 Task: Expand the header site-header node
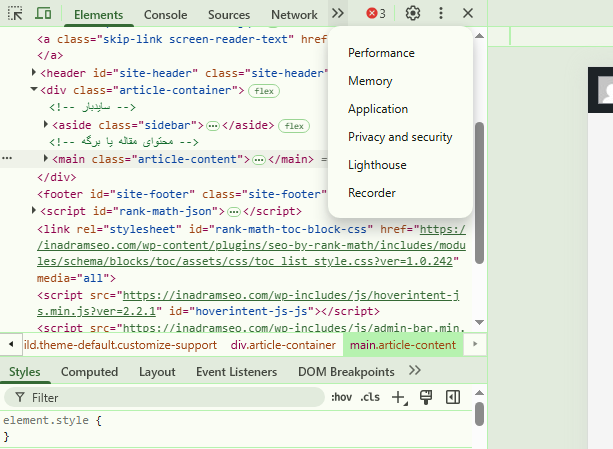pos(34,72)
